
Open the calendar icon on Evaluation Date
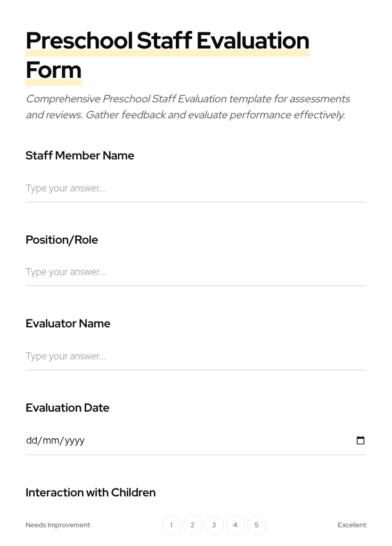point(361,440)
